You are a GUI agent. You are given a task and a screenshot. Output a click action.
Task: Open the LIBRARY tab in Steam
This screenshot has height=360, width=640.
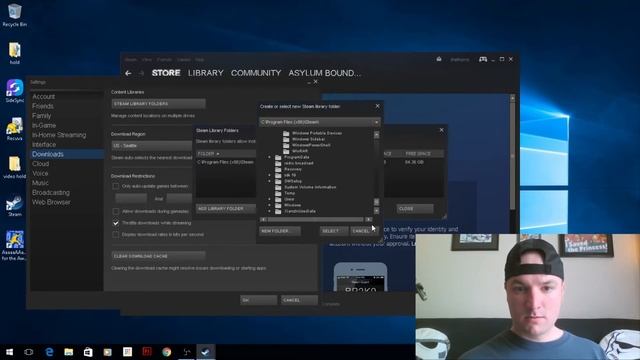(206, 73)
